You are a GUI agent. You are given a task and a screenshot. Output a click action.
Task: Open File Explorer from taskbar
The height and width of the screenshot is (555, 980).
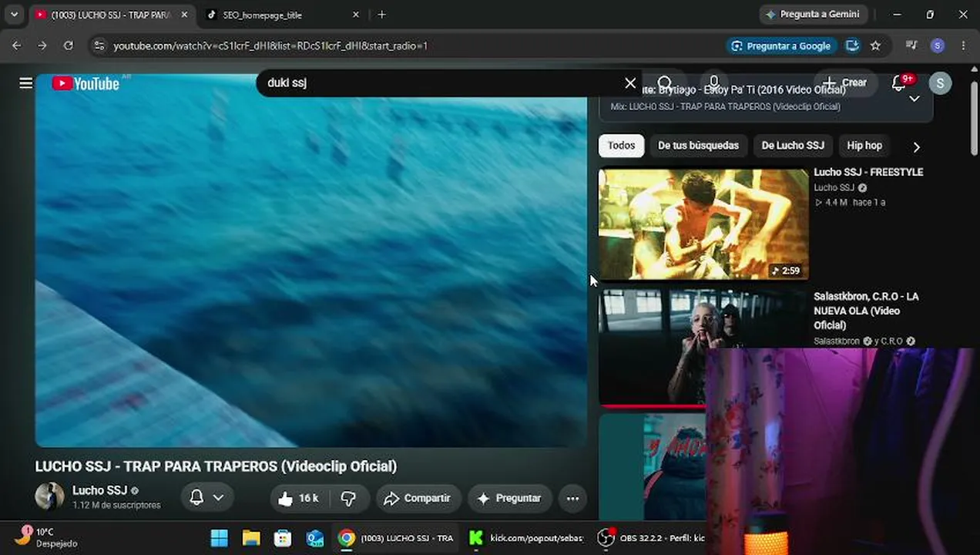251,537
